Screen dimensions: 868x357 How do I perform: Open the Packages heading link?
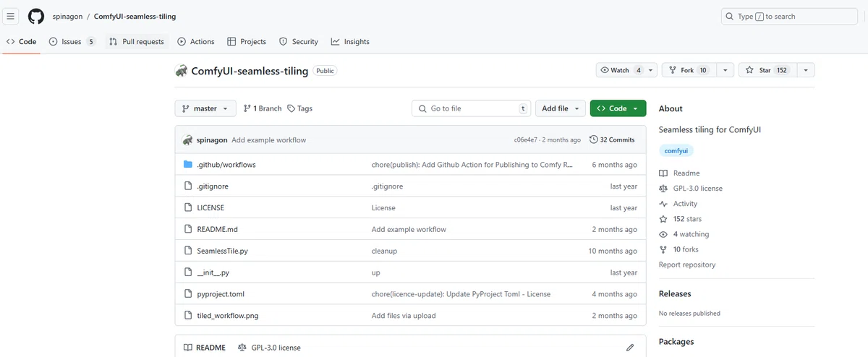[x=676, y=342]
